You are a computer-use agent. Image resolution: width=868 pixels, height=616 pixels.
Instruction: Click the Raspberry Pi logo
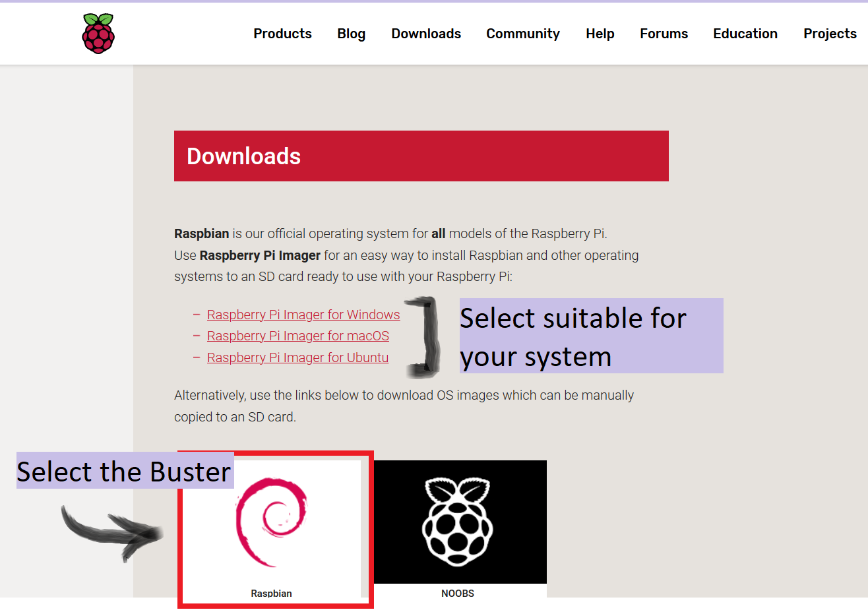[97, 32]
